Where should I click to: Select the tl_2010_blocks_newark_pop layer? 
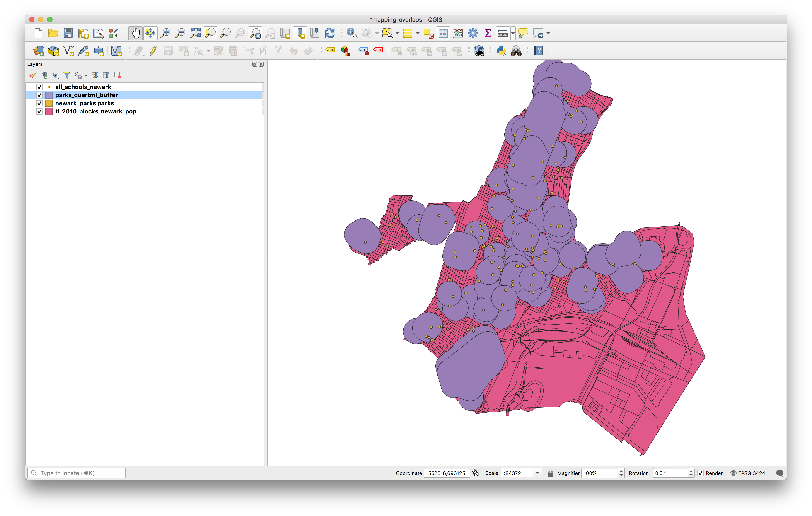[95, 112]
